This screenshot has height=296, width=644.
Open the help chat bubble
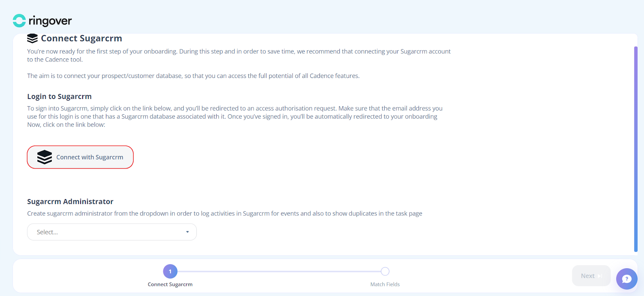pos(627,279)
